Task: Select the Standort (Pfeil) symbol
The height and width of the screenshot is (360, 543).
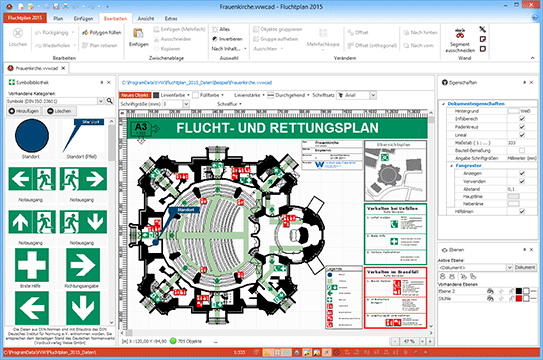Action: (x=82, y=136)
